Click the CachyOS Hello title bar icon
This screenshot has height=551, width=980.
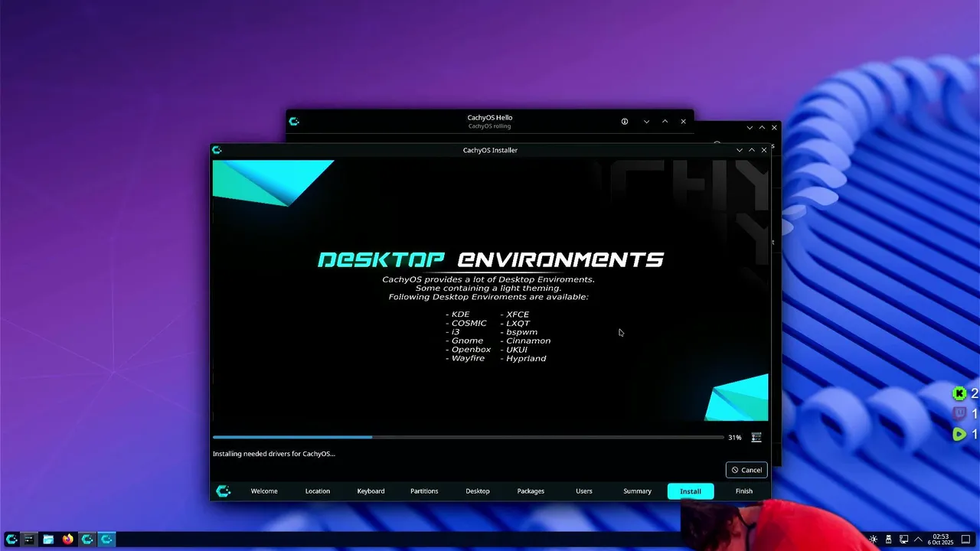294,121
